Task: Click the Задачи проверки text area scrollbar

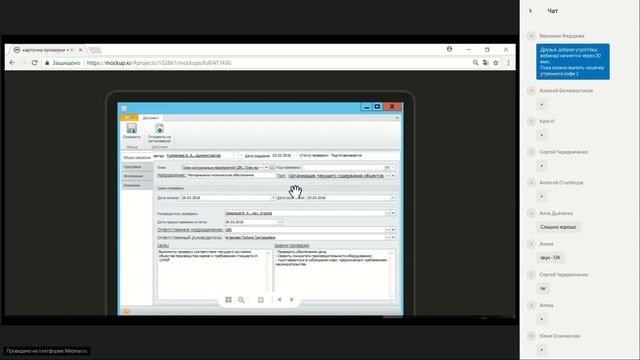Action: [x=392, y=275]
